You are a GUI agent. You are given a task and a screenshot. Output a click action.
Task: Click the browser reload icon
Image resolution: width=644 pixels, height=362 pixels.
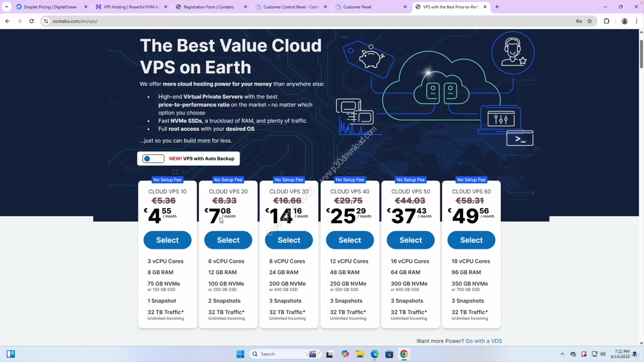tap(31, 21)
